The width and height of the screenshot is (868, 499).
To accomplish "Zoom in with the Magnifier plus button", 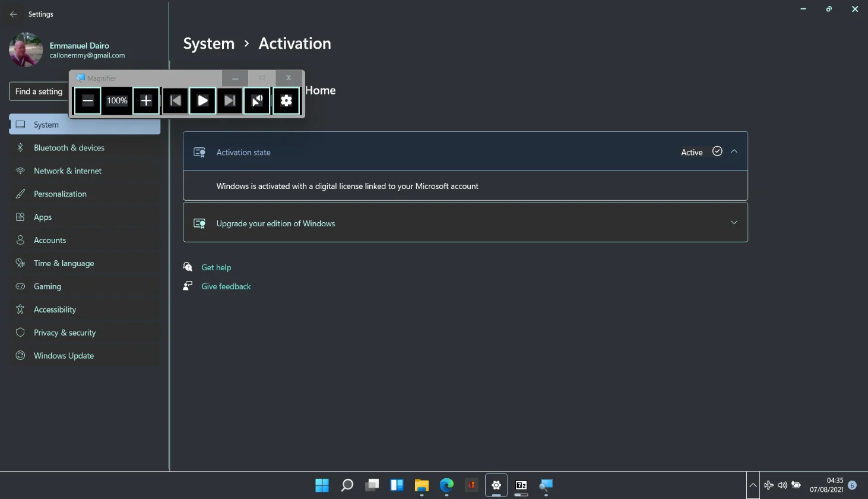I will [146, 100].
